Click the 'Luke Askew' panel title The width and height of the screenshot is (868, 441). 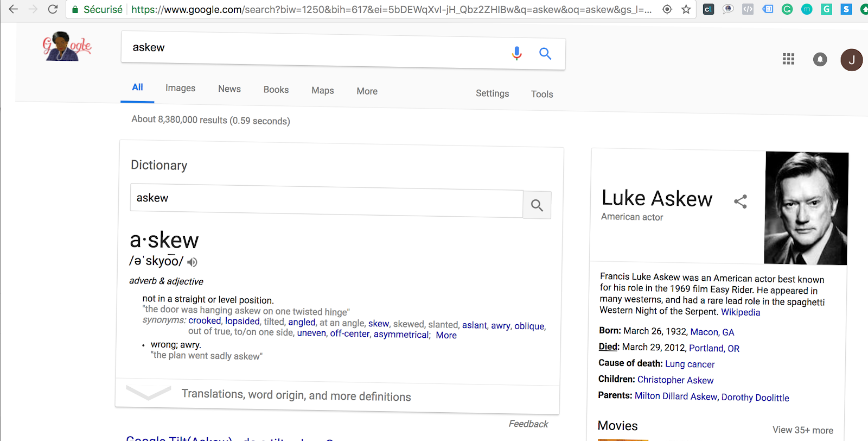657,199
